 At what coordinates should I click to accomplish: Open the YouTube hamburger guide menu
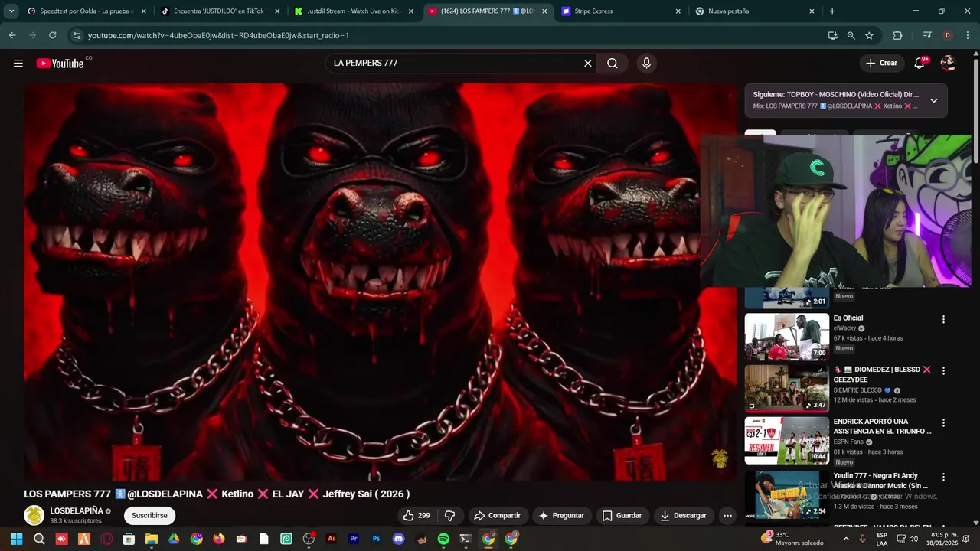(18, 64)
